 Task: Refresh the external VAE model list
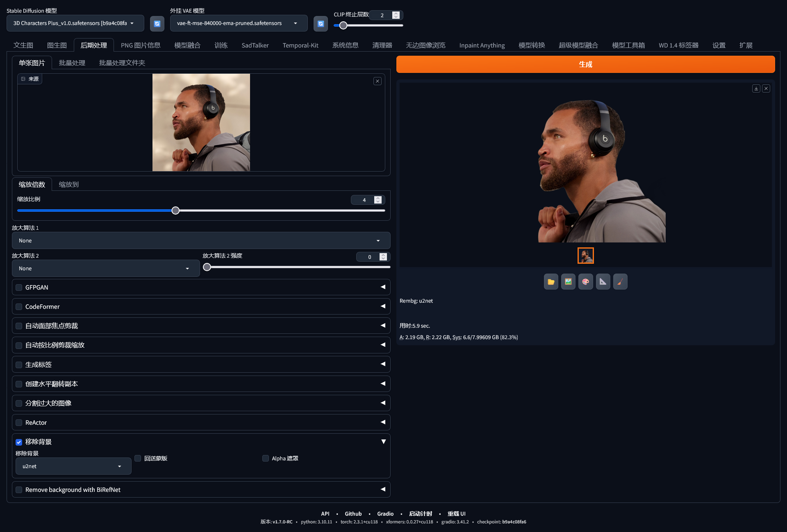[x=321, y=23]
